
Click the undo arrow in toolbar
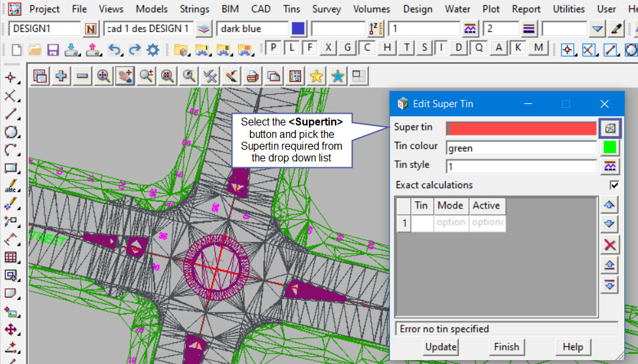(114, 50)
